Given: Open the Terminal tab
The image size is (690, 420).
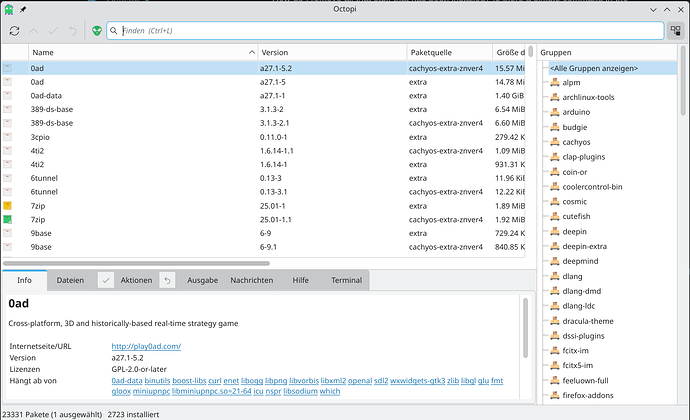Looking at the screenshot, I should pyautogui.click(x=346, y=280).
